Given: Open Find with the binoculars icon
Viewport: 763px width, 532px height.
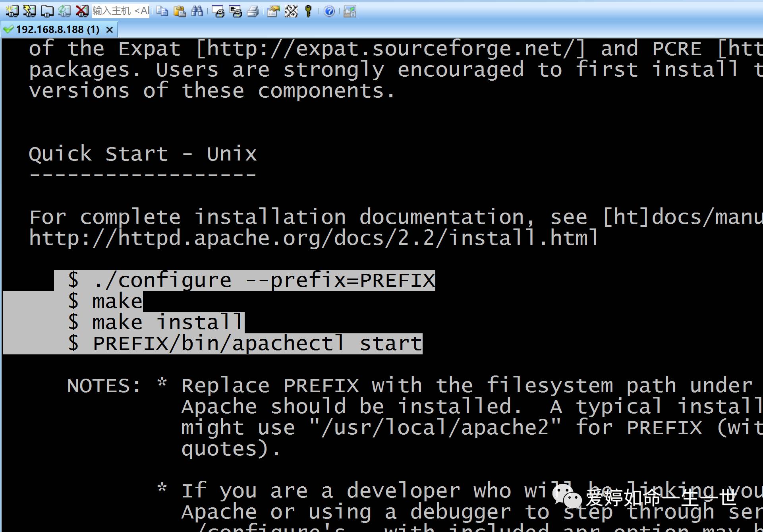Looking at the screenshot, I should pos(197,11).
